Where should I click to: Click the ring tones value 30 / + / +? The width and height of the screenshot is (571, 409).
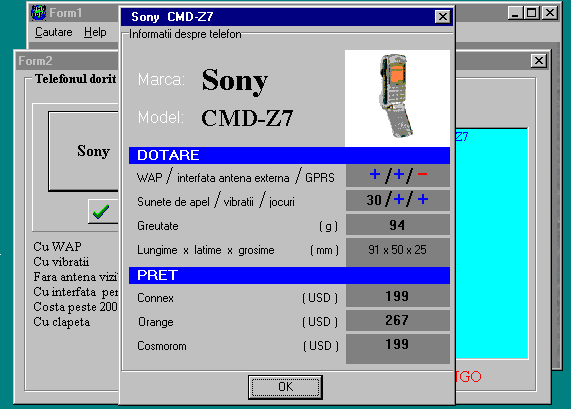398,200
